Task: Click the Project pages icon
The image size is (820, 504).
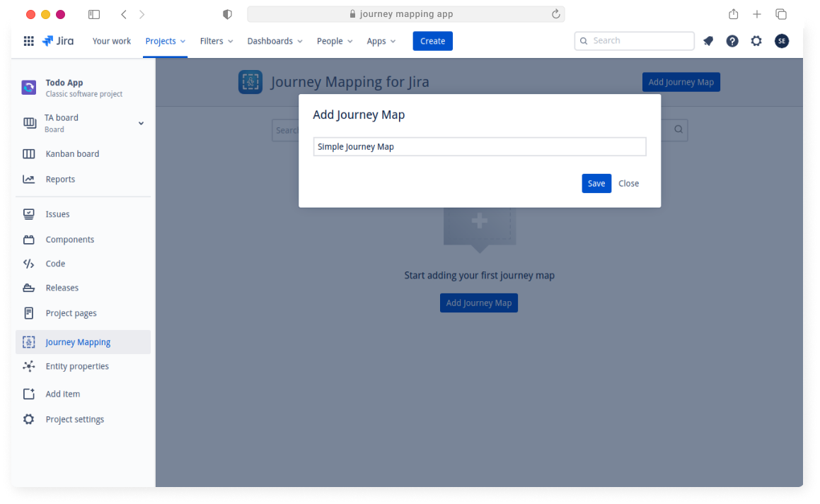Action: tap(29, 313)
